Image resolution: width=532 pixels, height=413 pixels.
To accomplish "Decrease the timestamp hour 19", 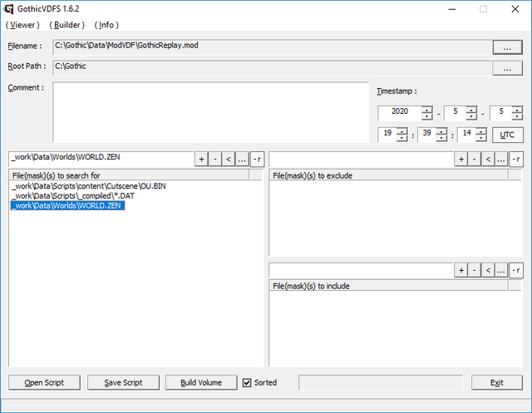I will point(402,138).
